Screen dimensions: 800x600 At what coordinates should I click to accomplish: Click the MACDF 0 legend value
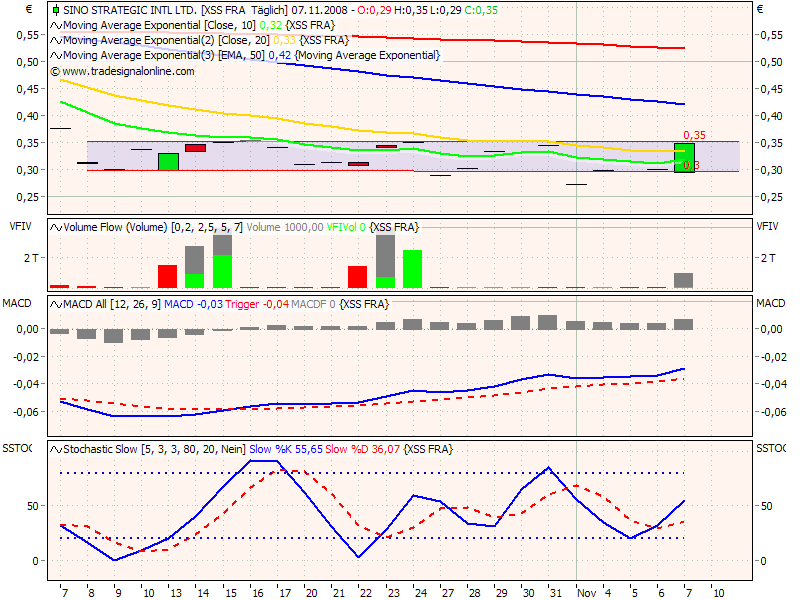point(313,305)
